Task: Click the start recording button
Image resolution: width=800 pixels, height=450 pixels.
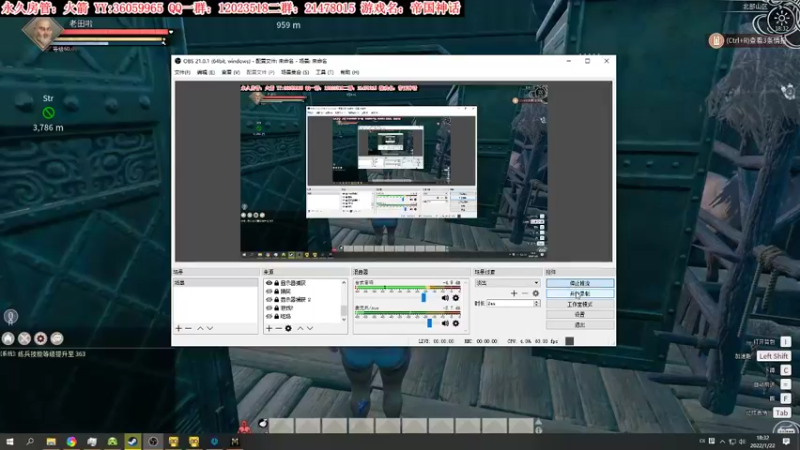Action: [x=580, y=294]
